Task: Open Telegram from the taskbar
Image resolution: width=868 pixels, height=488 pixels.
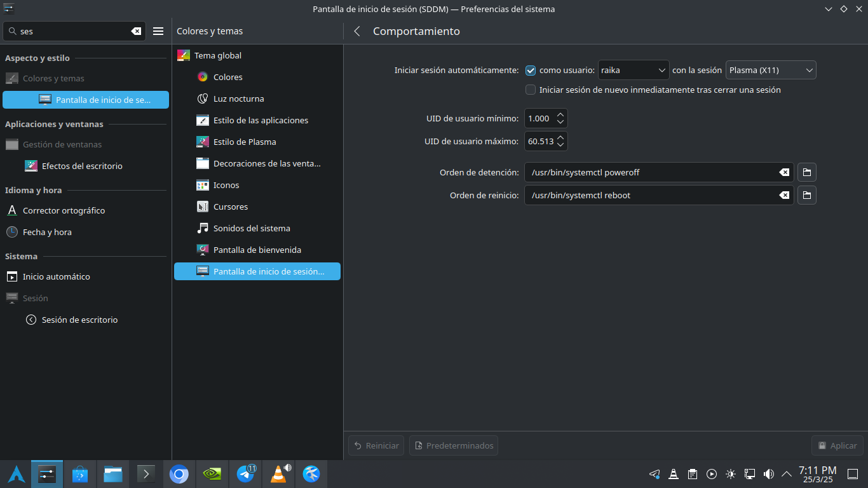Action: coord(245,474)
